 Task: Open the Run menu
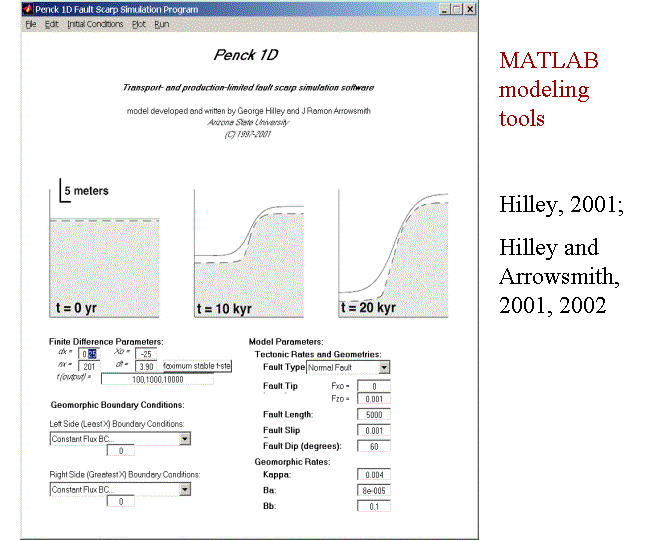(161, 24)
